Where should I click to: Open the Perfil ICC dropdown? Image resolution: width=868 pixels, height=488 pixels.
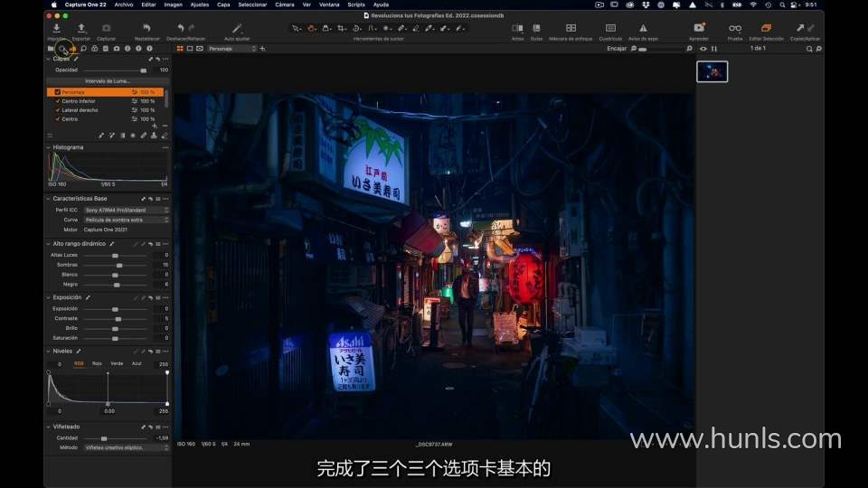[127, 211]
